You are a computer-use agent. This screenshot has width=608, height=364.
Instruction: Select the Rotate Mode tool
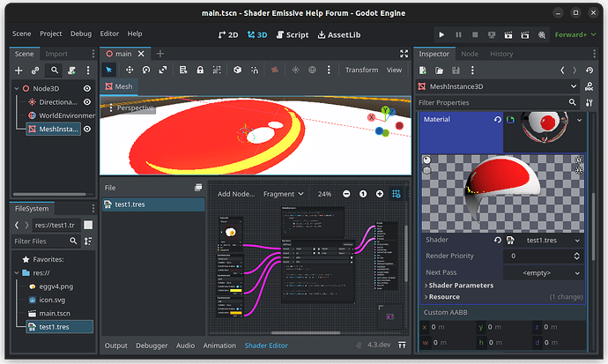tap(146, 70)
